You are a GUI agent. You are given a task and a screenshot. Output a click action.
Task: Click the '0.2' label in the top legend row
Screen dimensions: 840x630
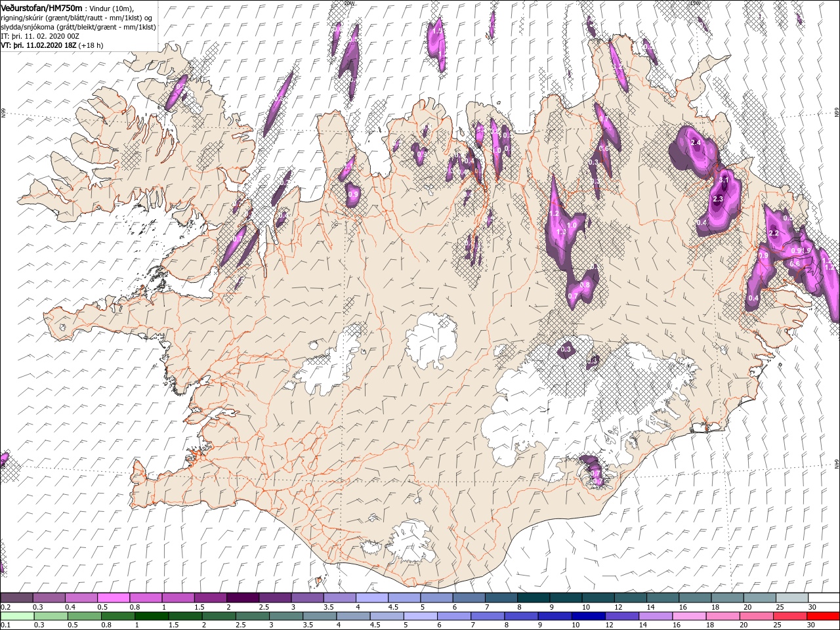click(6, 607)
